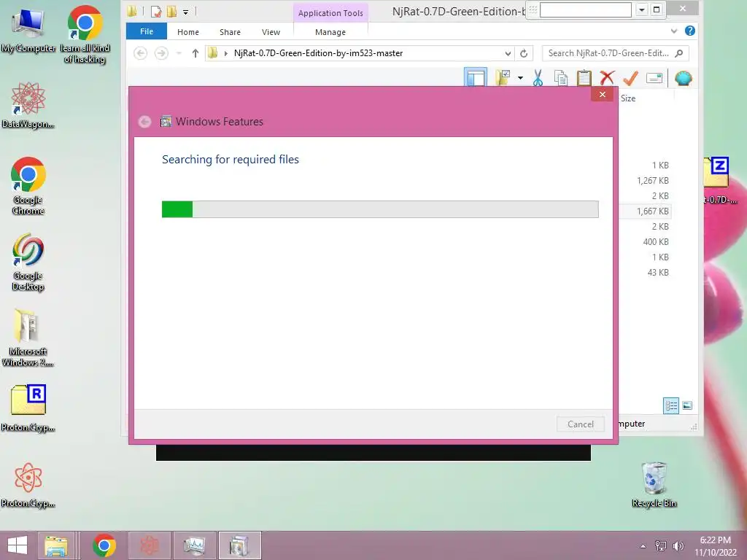Open the File ribbon tab
The image size is (747, 560).
[147, 31]
